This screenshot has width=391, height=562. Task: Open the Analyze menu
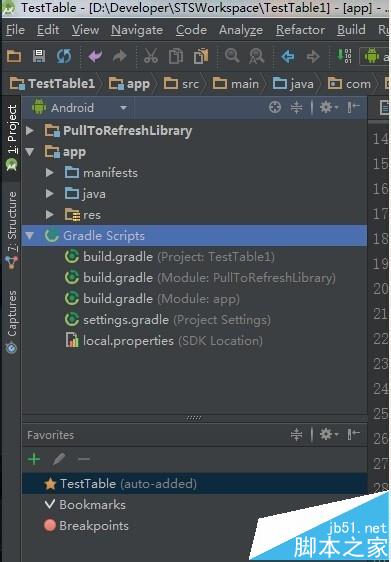(241, 30)
